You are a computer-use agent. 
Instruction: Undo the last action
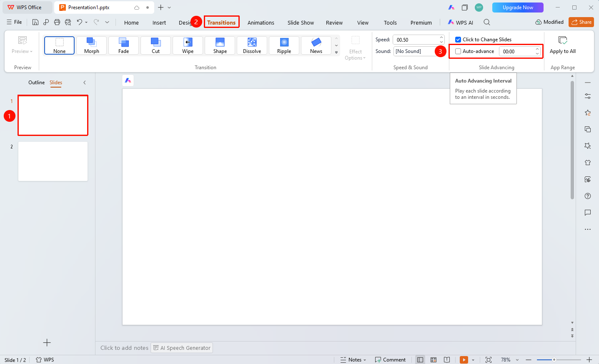tap(79, 22)
